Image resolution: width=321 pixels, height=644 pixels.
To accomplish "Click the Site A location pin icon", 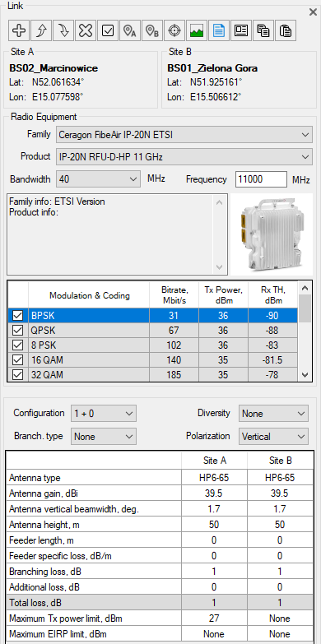I will click(x=130, y=30).
